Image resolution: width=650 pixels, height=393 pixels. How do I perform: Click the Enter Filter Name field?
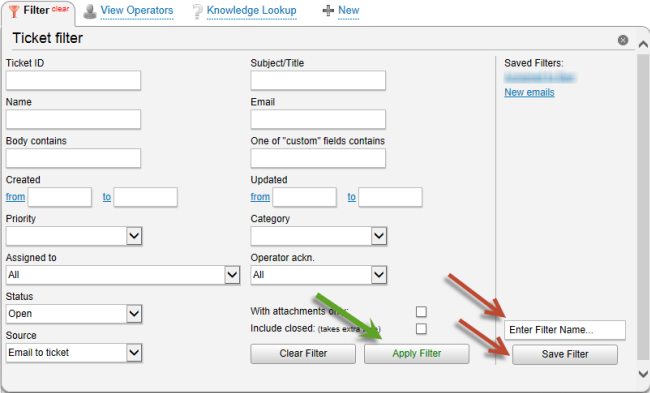[x=565, y=330]
